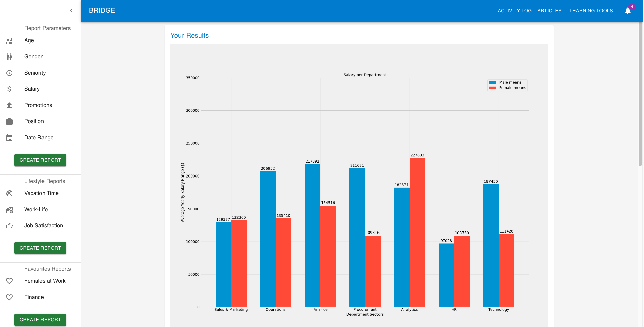Open Finance favourite report
The image size is (644, 327).
point(40,297)
